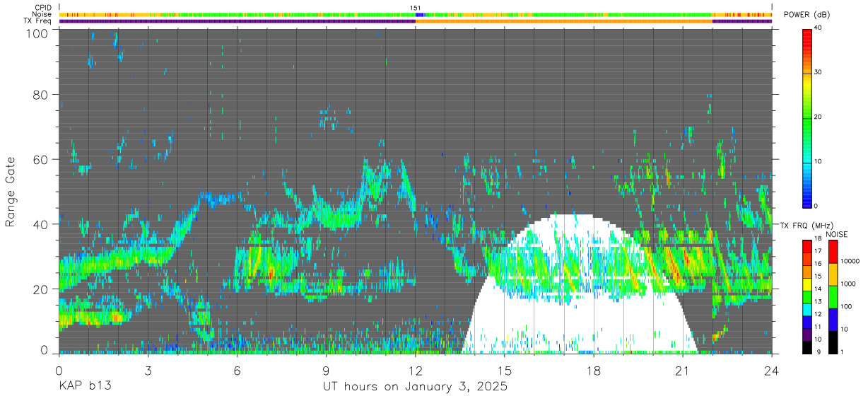Image resolution: width=868 pixels, height=401 pixels.
Task: Click the NOISE color scale bar
Action: point(833,297)
